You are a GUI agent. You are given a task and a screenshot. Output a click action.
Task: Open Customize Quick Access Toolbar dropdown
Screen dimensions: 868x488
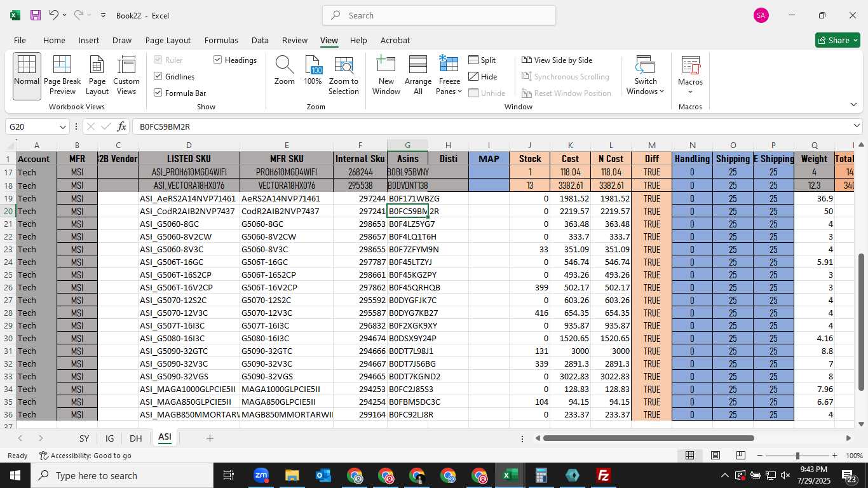point(103,15)
